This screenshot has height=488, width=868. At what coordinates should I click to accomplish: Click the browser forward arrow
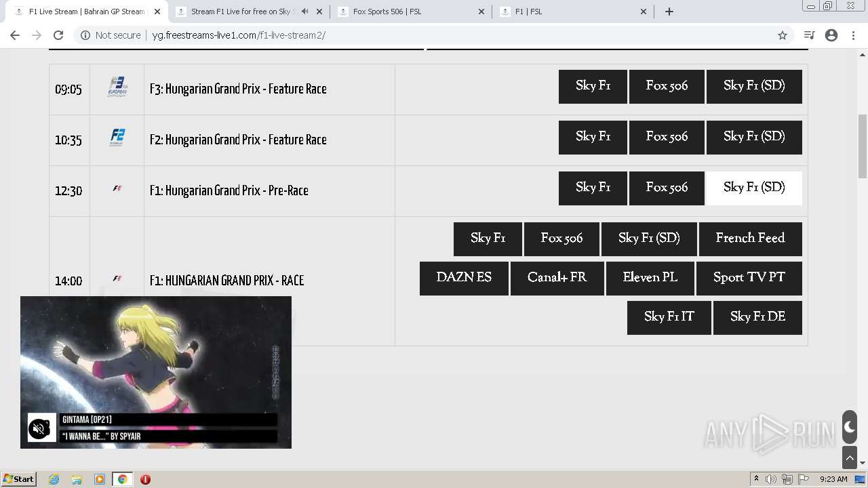click(37, 35)
